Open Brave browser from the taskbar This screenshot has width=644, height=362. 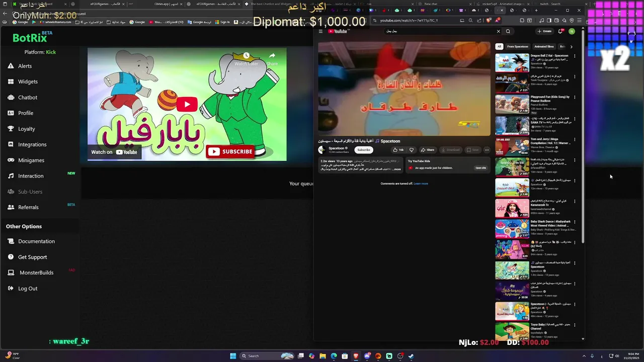(356, 356)
